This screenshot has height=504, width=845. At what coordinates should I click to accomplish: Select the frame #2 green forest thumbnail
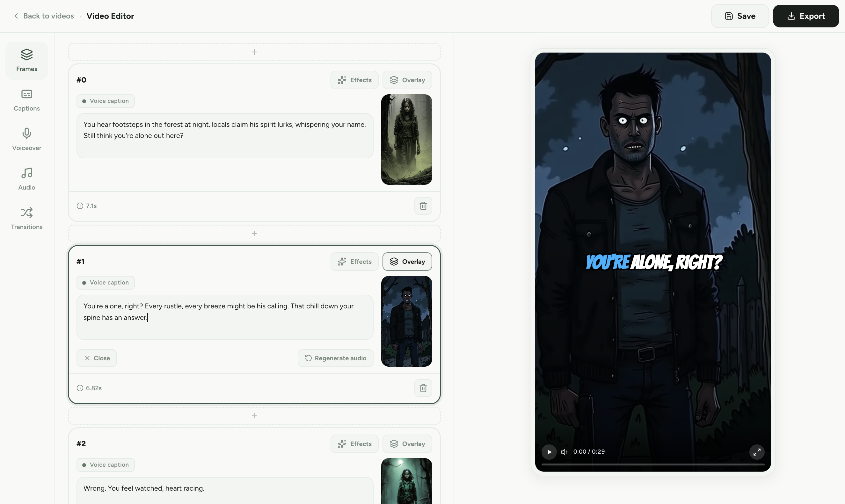pos(406,481)
